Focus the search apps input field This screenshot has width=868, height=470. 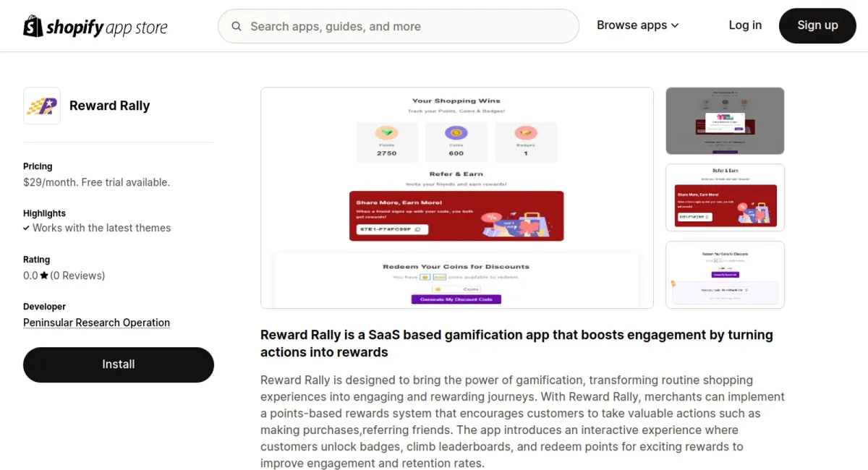coord(405,27)
